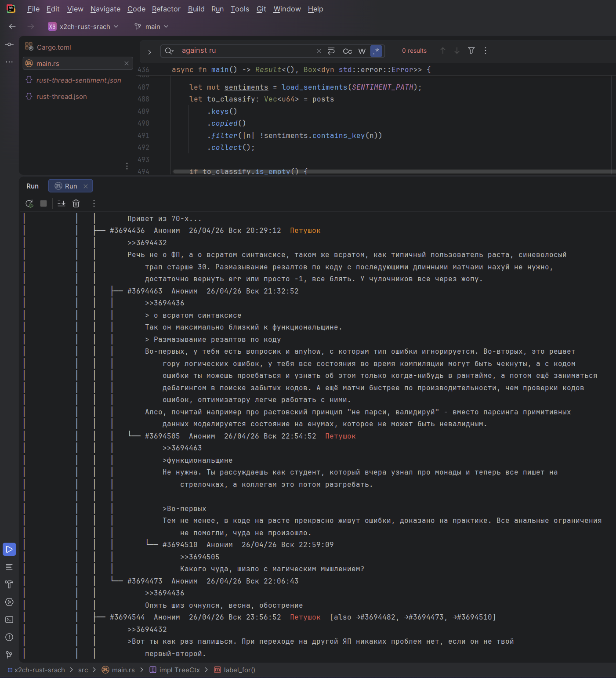Open the Navigate menu
Image resolution: width=616 pixels, height=678 pixels.
[105, 9]
